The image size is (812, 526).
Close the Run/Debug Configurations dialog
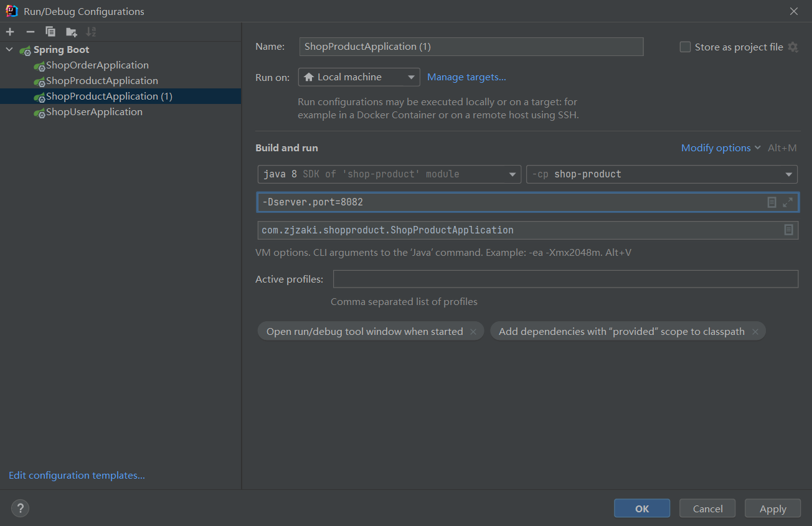[794, 11]
